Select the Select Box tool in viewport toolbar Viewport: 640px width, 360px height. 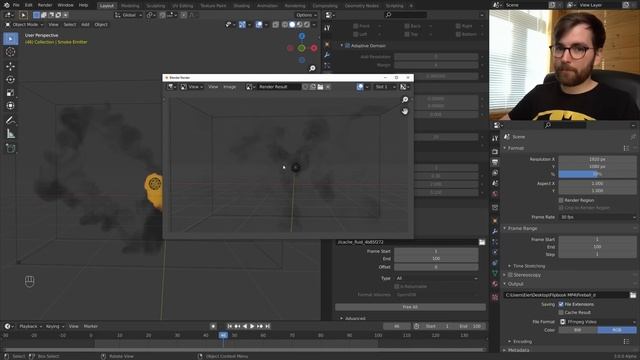point(11,39)
